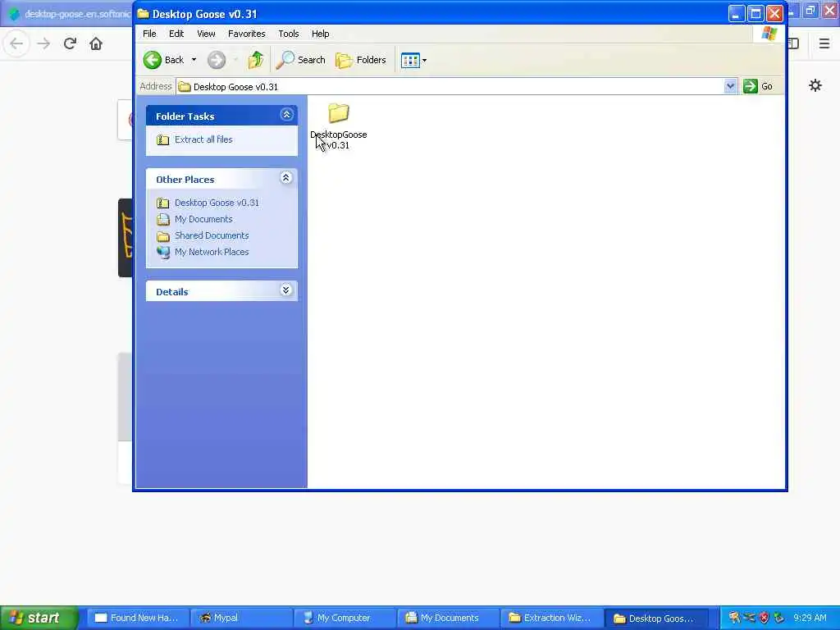Open the File menu
The image size is (840, 630).
click(149, 34)
